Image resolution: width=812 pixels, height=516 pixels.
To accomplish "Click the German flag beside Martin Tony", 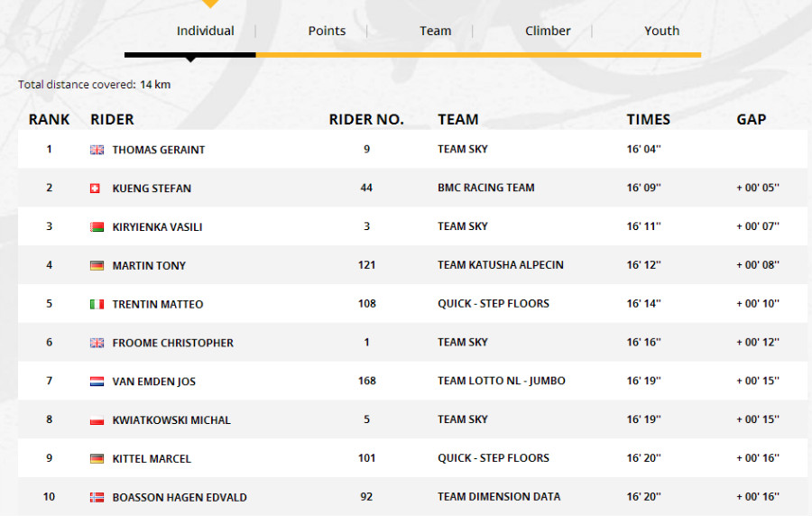I will pos(97,265).
